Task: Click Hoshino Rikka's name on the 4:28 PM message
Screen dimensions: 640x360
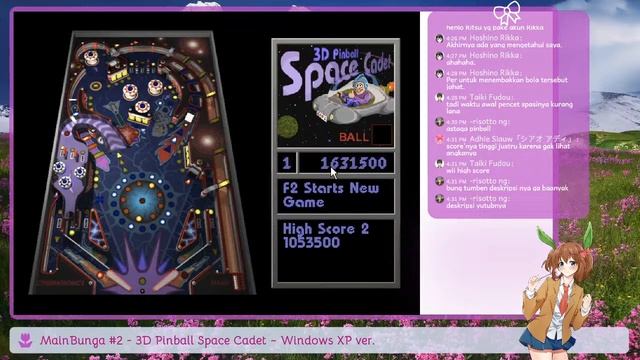Action: (x=494, y=73)
